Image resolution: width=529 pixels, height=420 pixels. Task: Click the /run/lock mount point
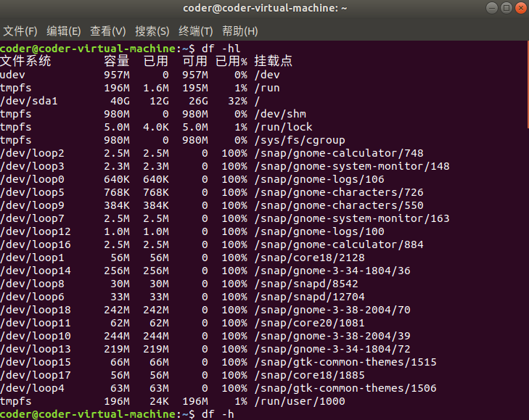point(284,127)
